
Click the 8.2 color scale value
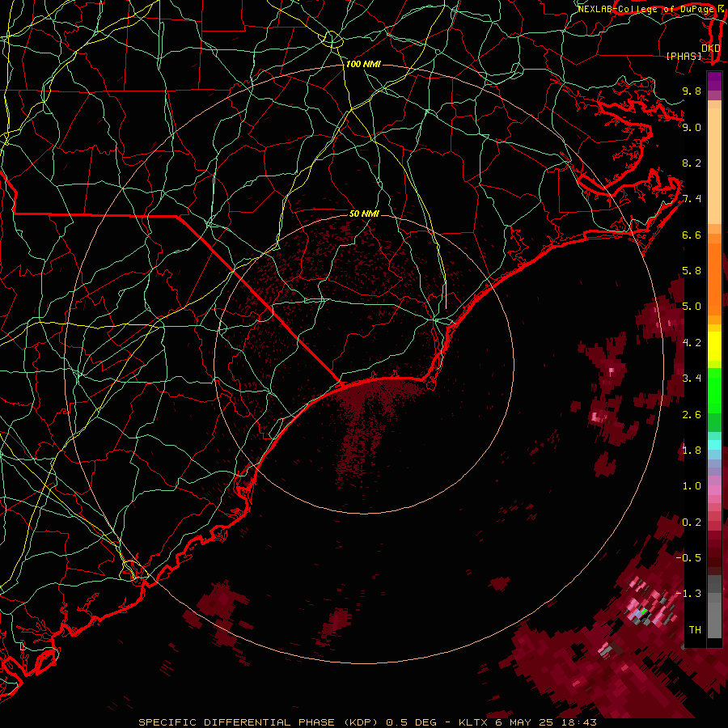pos(692,163)
